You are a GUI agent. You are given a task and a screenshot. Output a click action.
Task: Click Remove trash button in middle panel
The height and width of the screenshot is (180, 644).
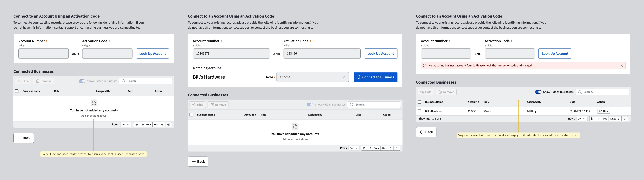tap(218, 105)
